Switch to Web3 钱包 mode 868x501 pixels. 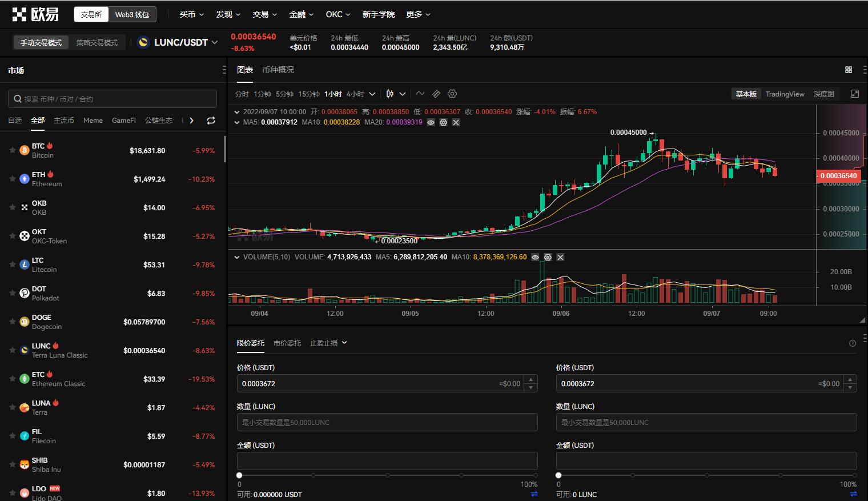132,14
